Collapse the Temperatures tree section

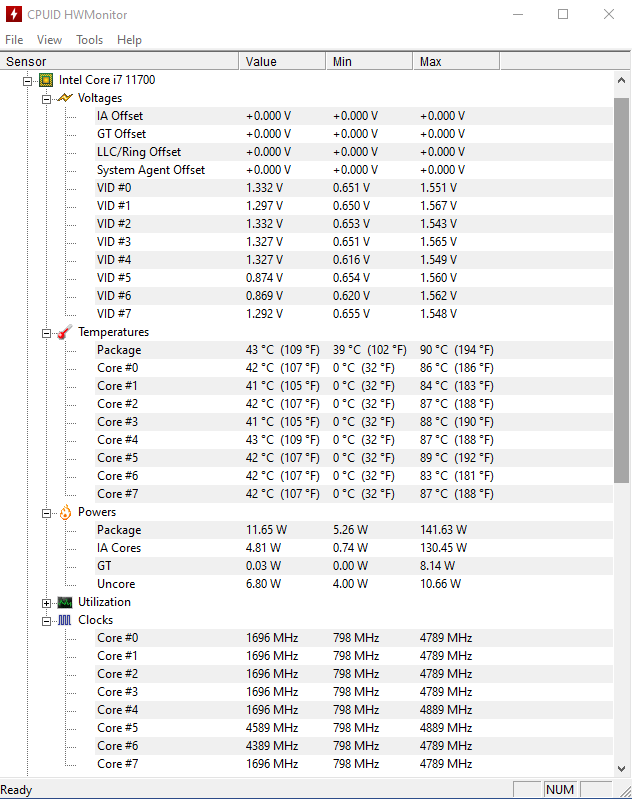46,332
